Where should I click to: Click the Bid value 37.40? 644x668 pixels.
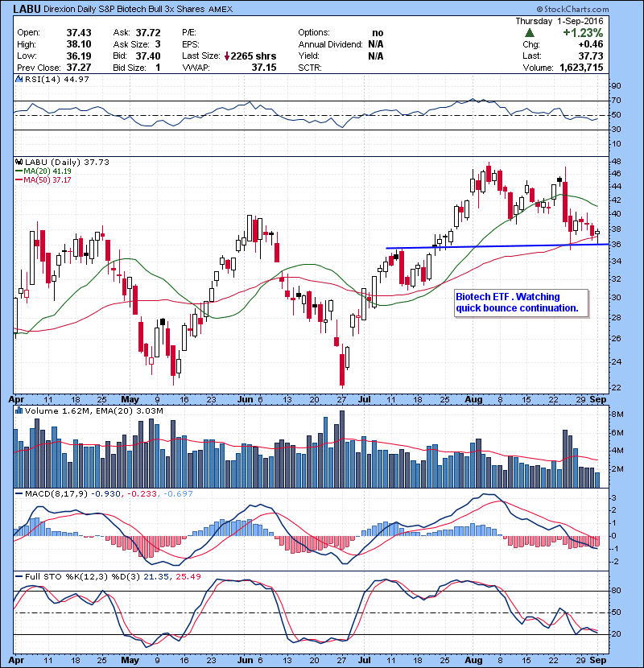point(148,56)
